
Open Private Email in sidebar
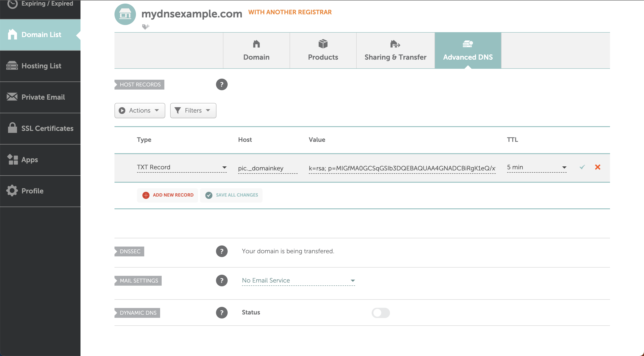40,97
